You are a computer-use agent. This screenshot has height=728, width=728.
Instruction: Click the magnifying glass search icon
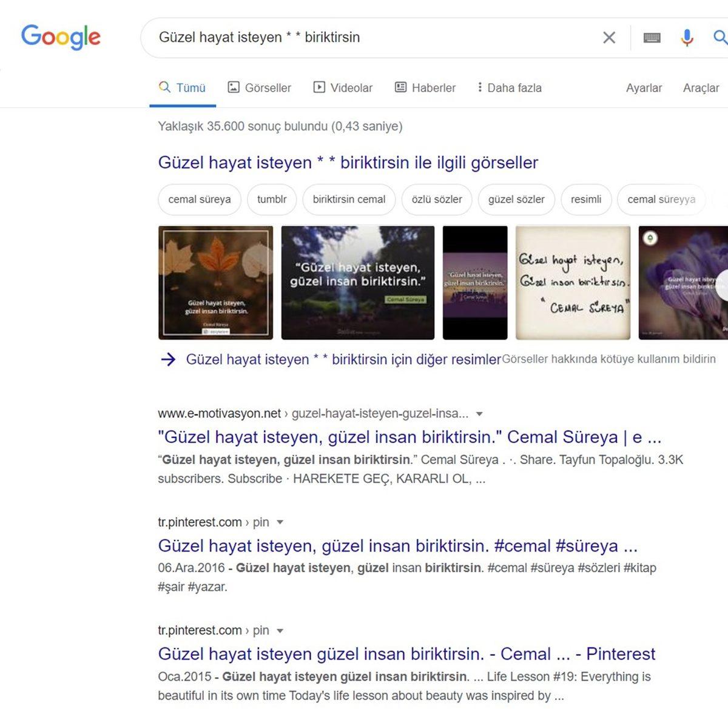click(720, 38)
